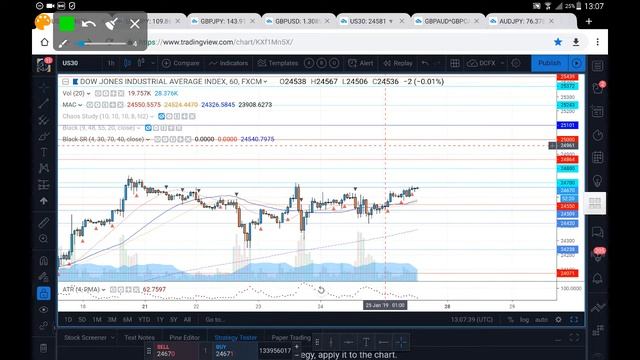Toggle fullscreen chart mode
The image size is (640, 360).
(x=574, y=320)
